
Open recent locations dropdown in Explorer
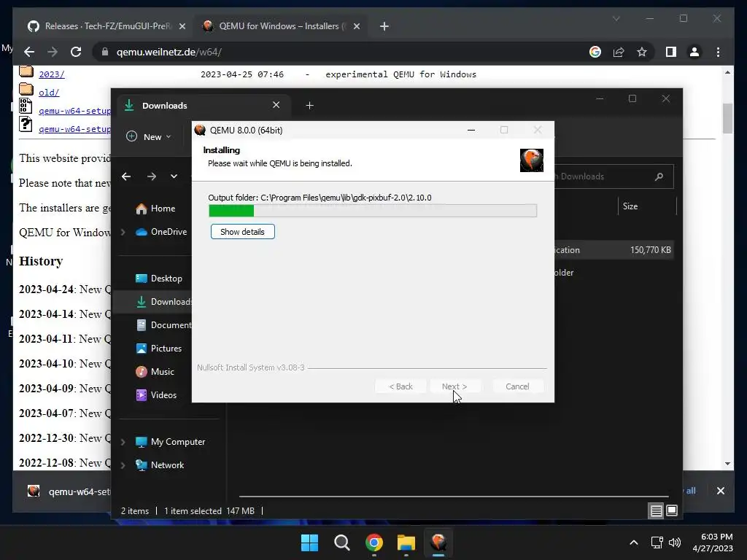tap(174, 176)
